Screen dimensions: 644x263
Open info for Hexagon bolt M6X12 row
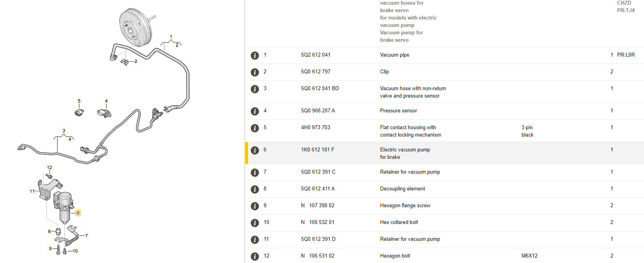255,256
